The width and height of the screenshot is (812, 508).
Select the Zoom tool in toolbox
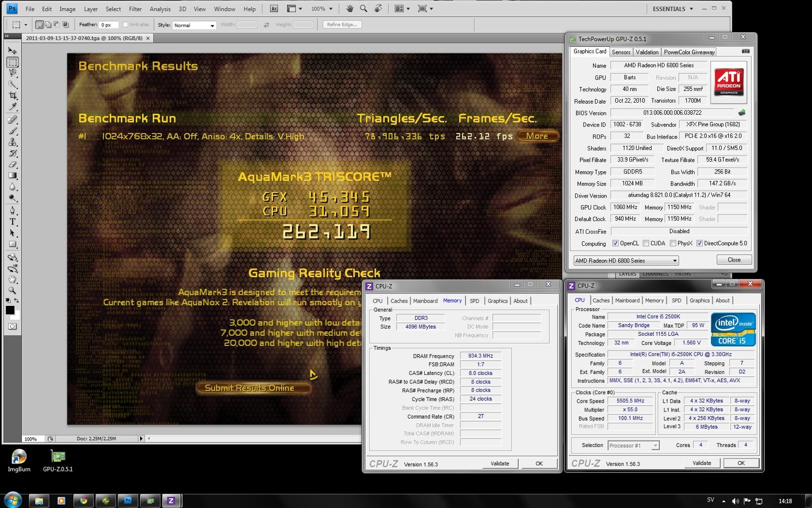13,291
